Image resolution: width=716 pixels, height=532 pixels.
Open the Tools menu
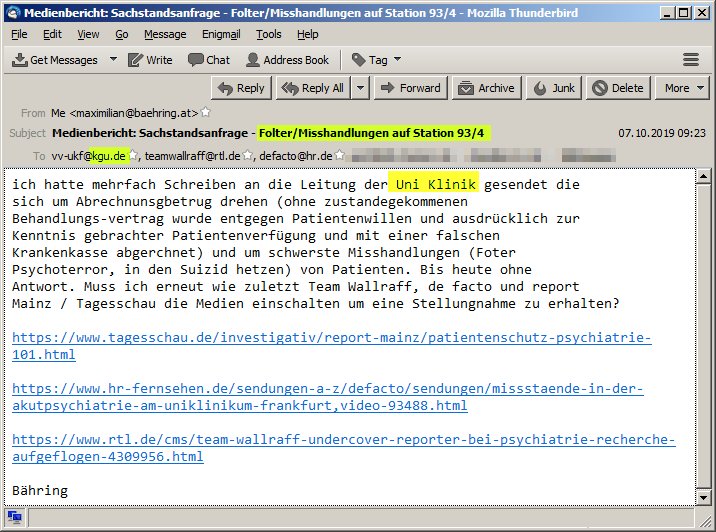[268, 34]
